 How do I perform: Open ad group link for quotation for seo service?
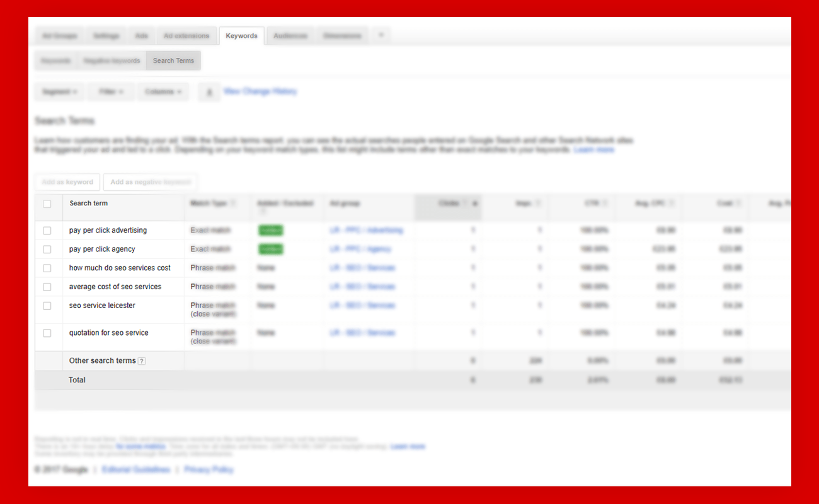click(x=362, y=333)
